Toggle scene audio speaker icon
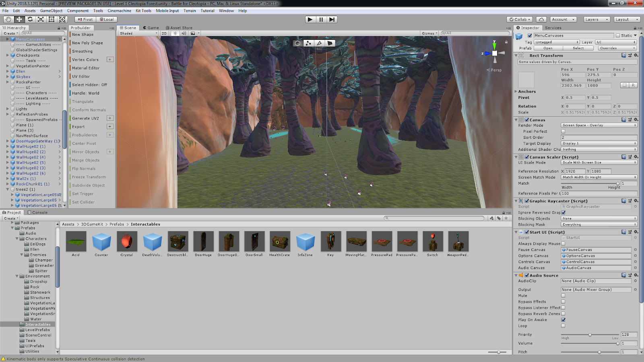 tap(184, 33)
